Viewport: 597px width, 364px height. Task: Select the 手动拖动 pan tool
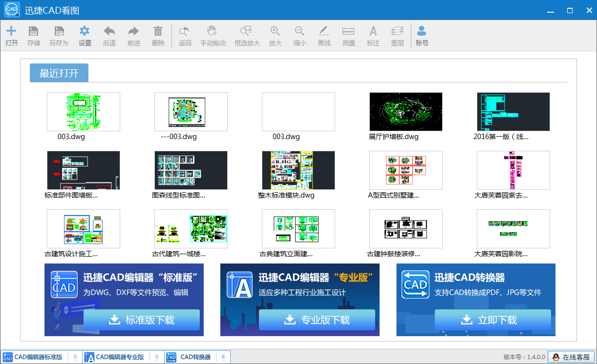click(213, 36)
